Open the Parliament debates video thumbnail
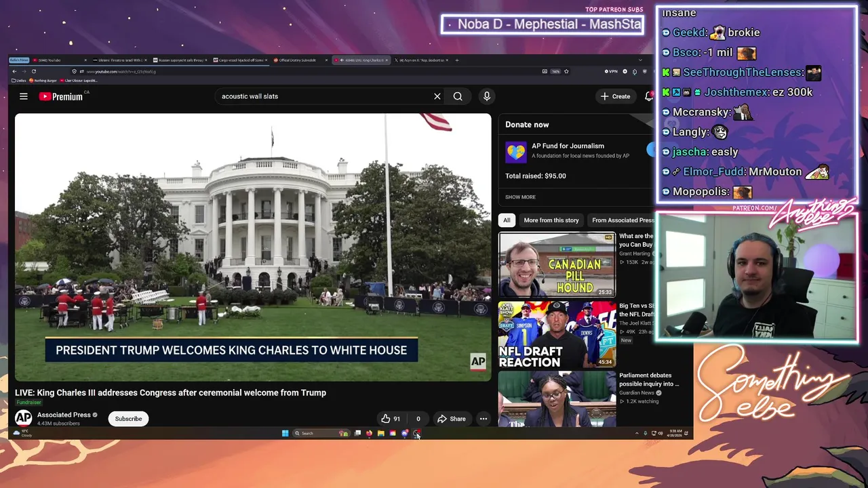Viewport: 868px width, 488px height. [x=557, y=399]
